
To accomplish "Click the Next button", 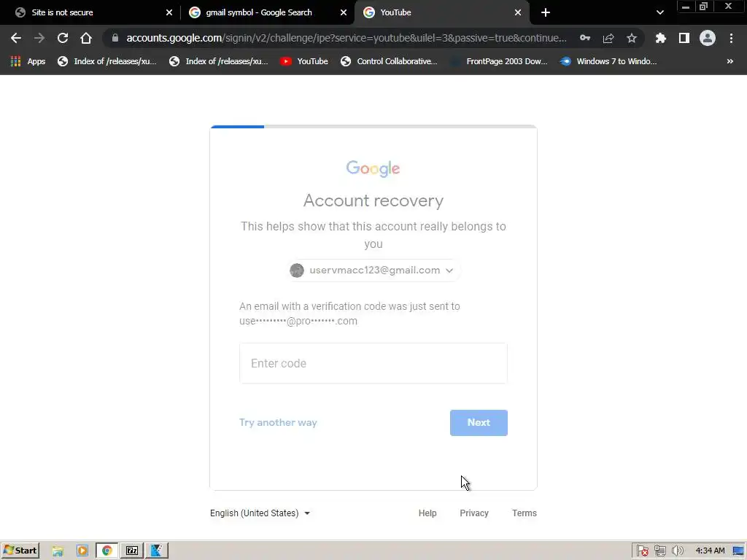I will [479, 423].
